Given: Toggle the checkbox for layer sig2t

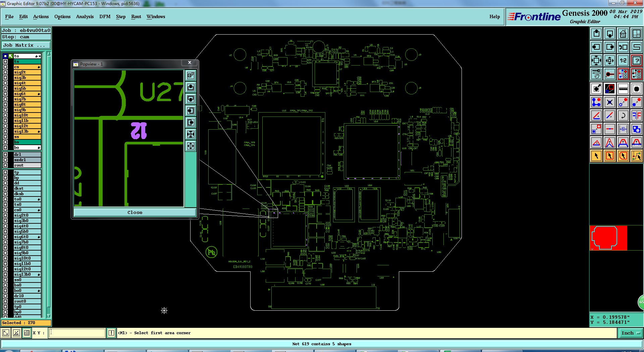Looking at the screenshot, I should pyautogui.click(x=5, y=72).
